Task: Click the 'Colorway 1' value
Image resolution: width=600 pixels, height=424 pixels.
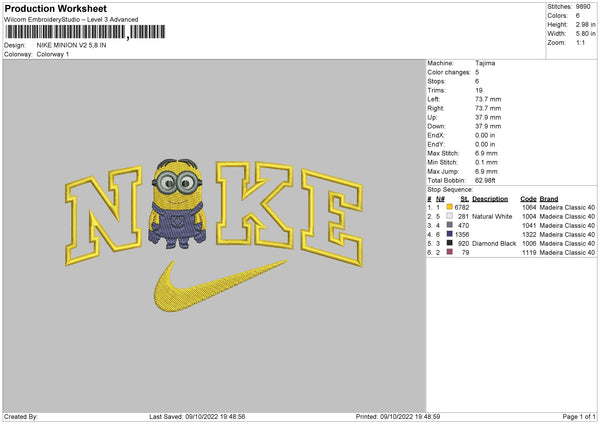Action: (53, 54)
